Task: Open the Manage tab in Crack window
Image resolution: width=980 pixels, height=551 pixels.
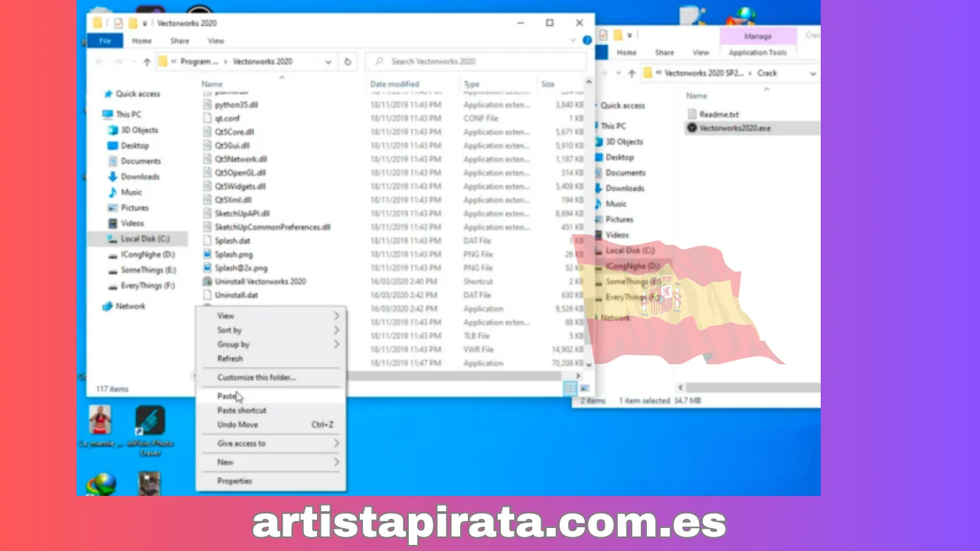Action: point(758,37)
